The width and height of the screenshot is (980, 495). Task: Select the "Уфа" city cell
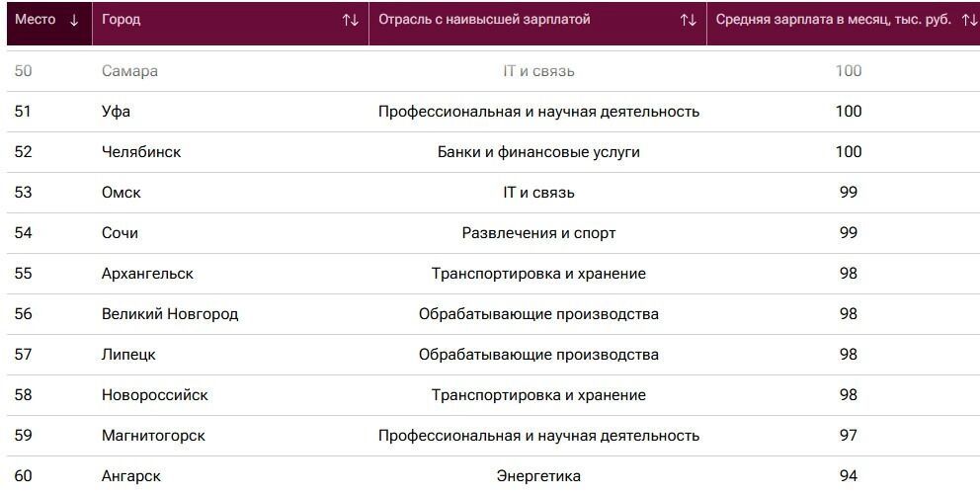[x=116, y=112]
